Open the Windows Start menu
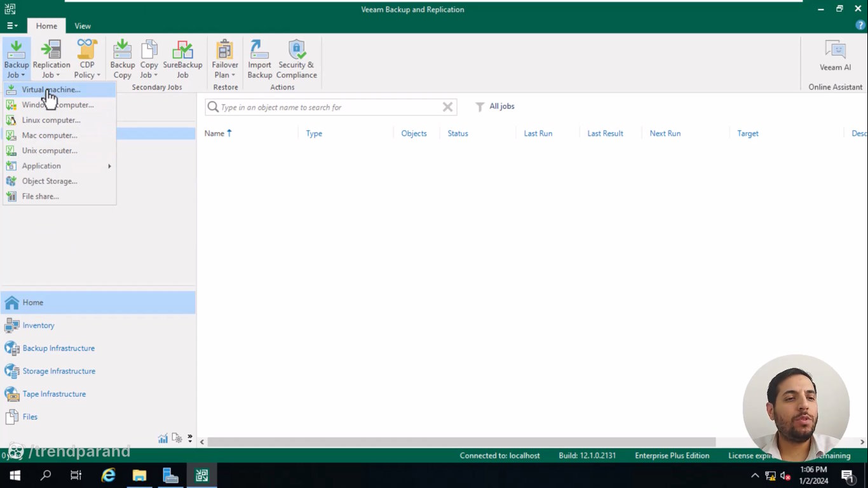The height and width of the screenshot is (488, 868). click(x=15, y=475)
